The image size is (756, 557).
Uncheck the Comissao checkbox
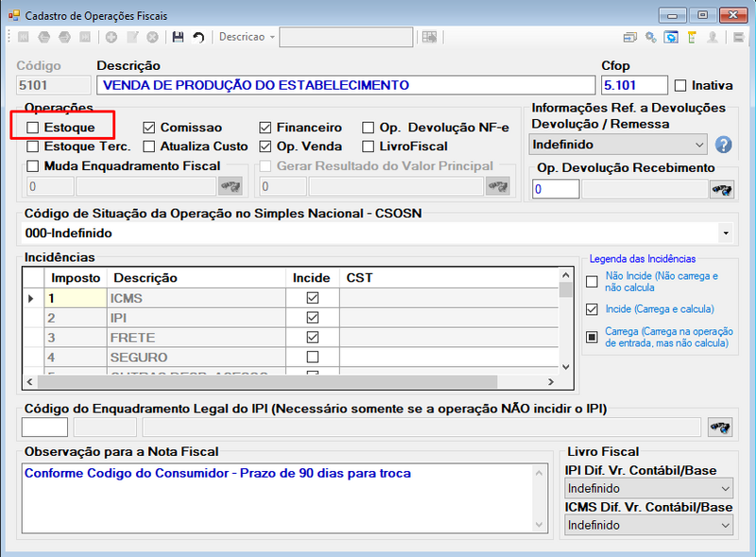point(149,128)
